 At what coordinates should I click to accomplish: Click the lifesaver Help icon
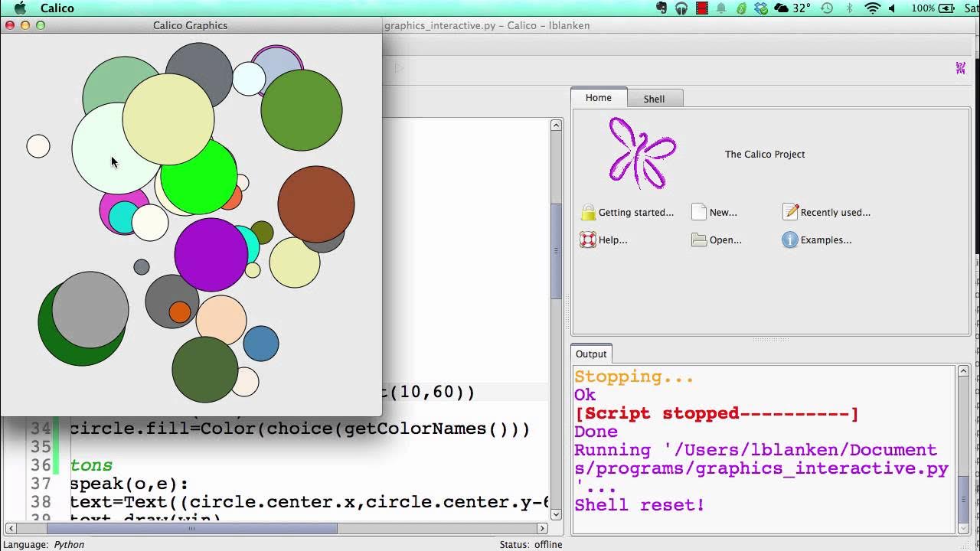point(588,240)
